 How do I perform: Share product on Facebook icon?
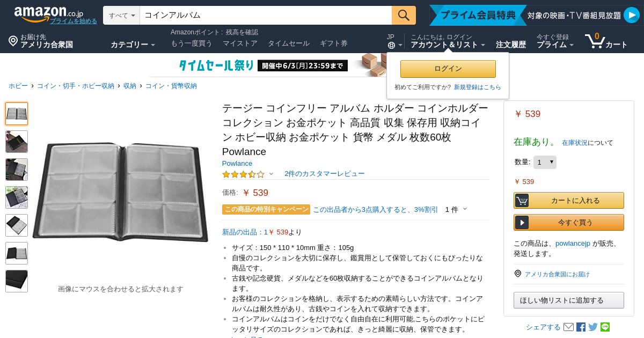coord(581,327)
